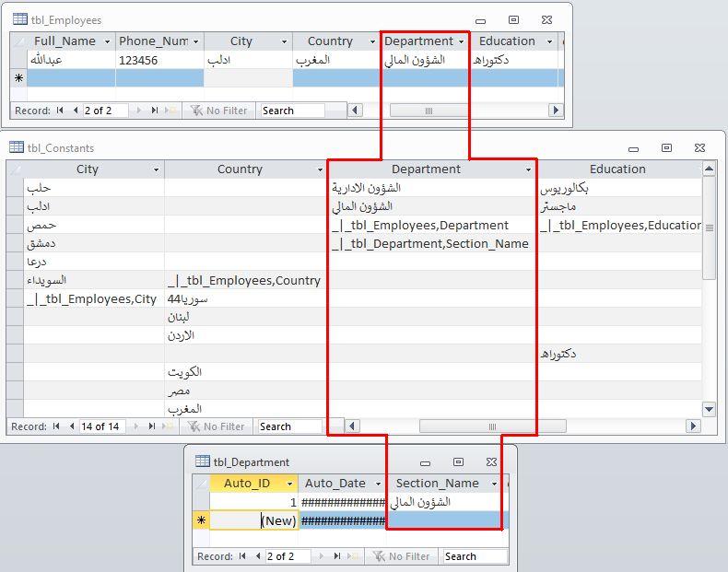Screen dimensions: 728x572
Task: Click No Filter button in tbl_Constants
Action: pyautogui.click(x=217, y=426)
